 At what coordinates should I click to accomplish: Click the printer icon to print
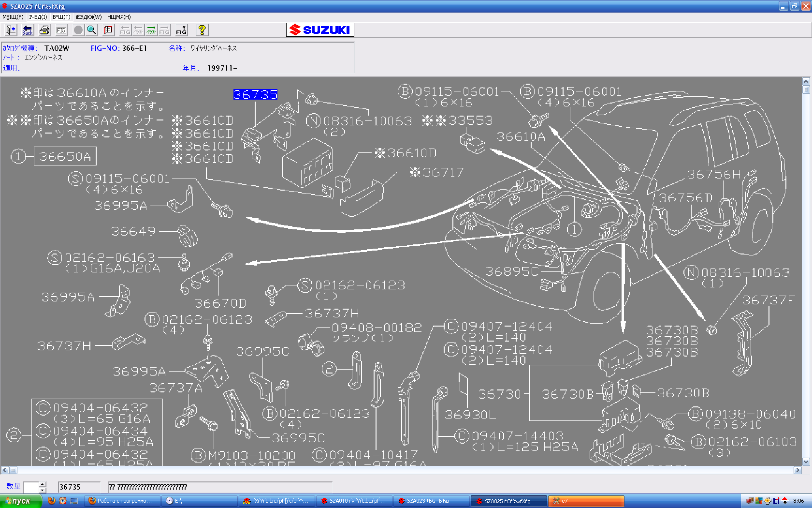pos(44,30)
